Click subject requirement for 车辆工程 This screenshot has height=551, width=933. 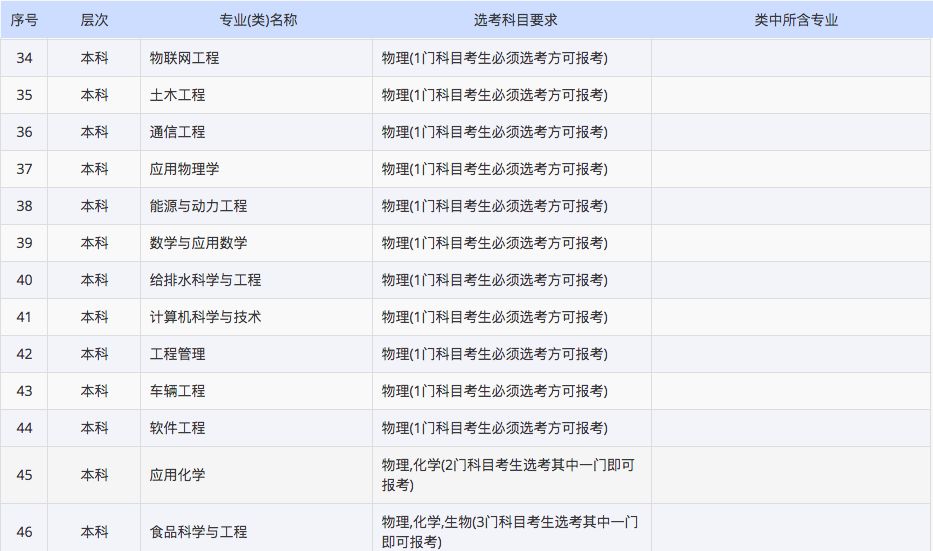(x=494, y=391)
